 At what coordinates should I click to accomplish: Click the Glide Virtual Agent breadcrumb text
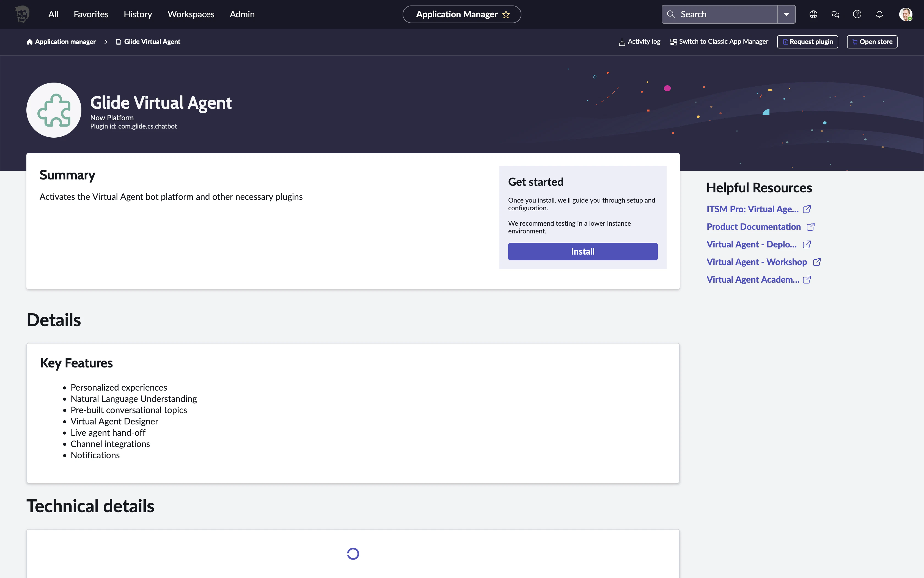(152, 42)
